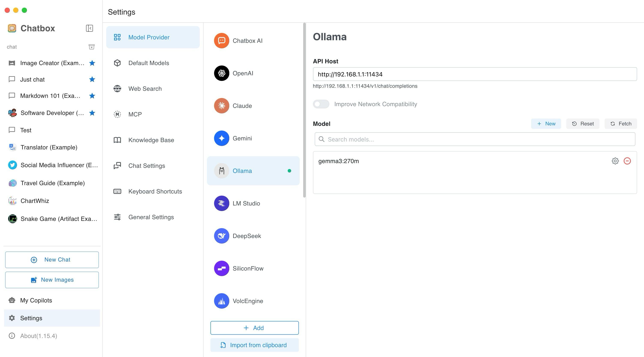
Task: Select the Model Provider settings tab
Action: (x=153, y=37)
